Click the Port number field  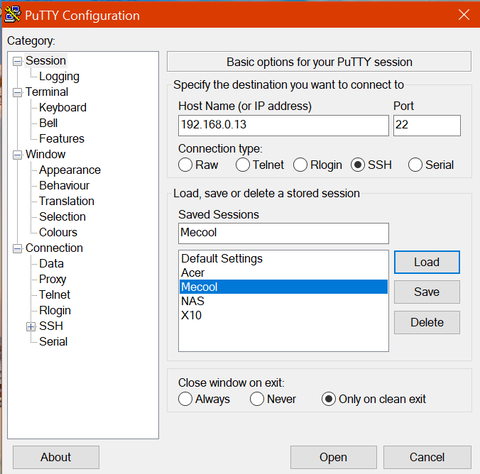tap(427, 125)
